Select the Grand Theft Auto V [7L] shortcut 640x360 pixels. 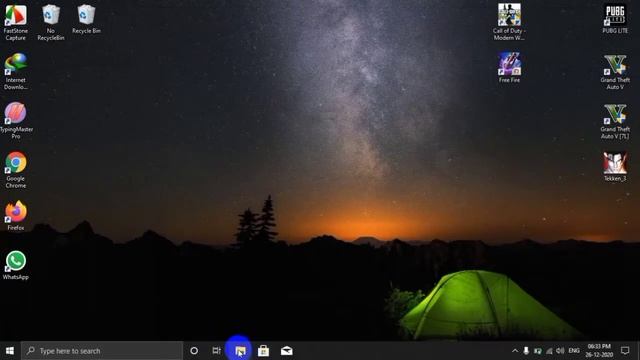point(615,121)
